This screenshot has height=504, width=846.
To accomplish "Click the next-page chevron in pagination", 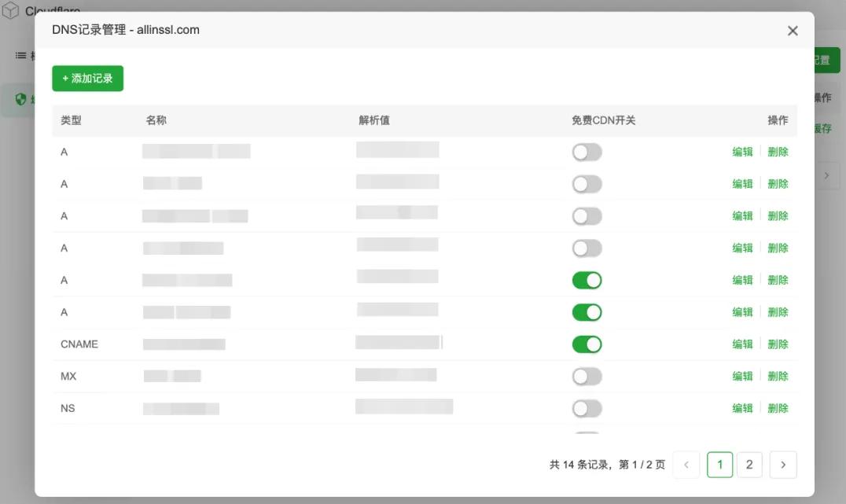I will point(783,465).
